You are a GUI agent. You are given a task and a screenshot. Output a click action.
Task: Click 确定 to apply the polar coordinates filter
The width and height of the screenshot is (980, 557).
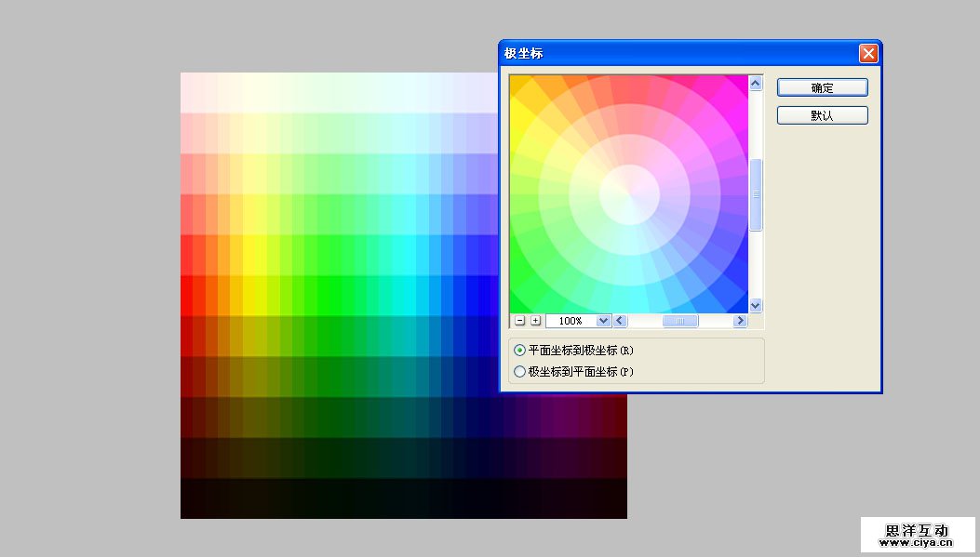822,86
